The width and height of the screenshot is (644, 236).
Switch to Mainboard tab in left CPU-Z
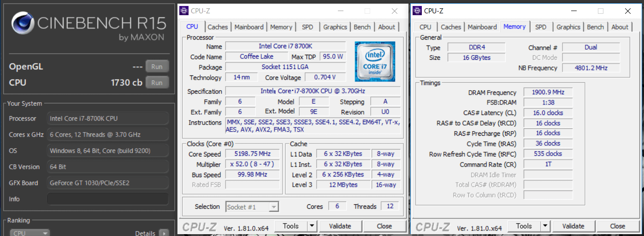coord(249,27)
